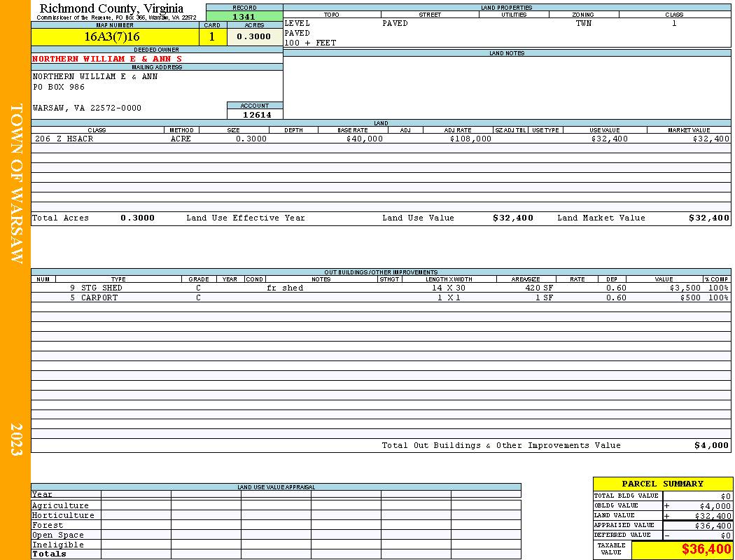Click the 14 X 30 dimensions

point(449,288)
